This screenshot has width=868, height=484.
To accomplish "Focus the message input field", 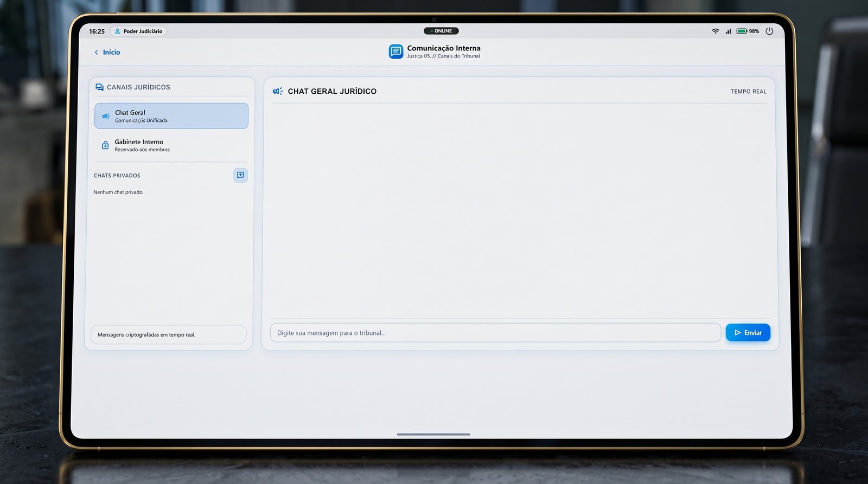I will pyautogui.click(x=495, y=333).
